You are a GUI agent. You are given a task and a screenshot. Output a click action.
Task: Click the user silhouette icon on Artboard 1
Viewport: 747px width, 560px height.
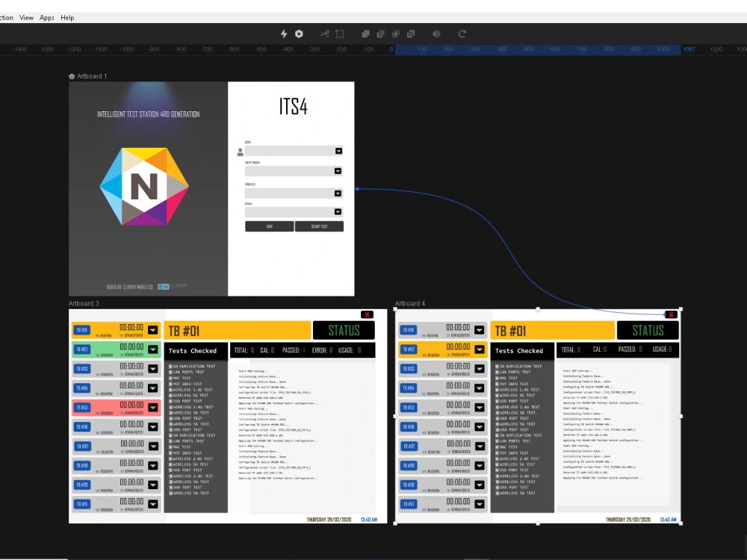pyautogui.click(x=240, y=152)
